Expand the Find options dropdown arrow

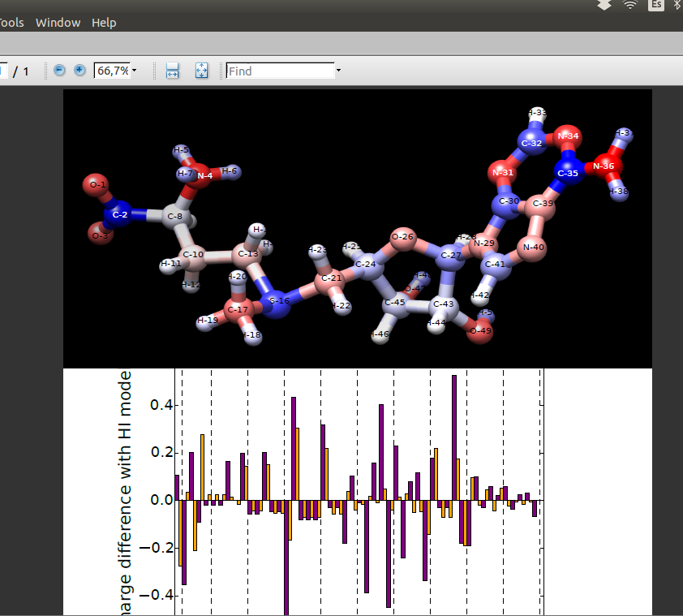[x=338, y=71]
